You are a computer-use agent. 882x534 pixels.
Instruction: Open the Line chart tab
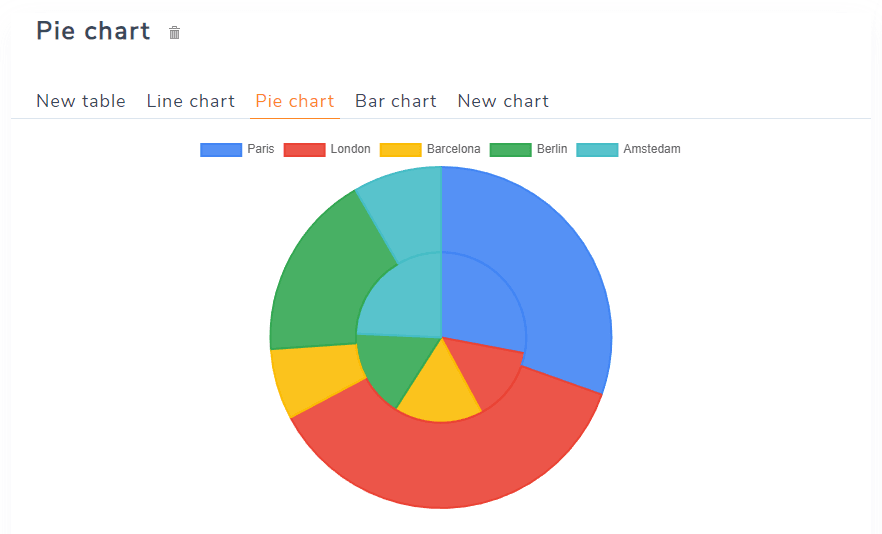(x=191, y=101)
